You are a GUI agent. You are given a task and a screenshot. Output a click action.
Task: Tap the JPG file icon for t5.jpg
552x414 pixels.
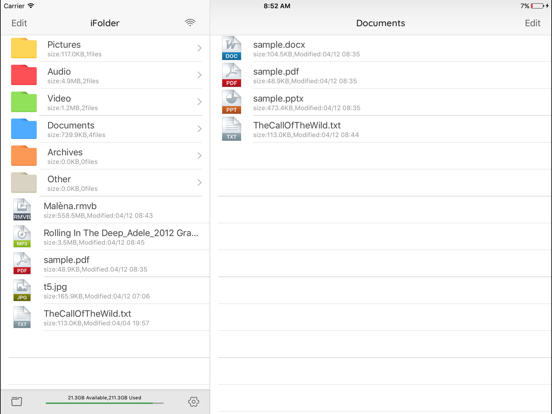[22, 290]
